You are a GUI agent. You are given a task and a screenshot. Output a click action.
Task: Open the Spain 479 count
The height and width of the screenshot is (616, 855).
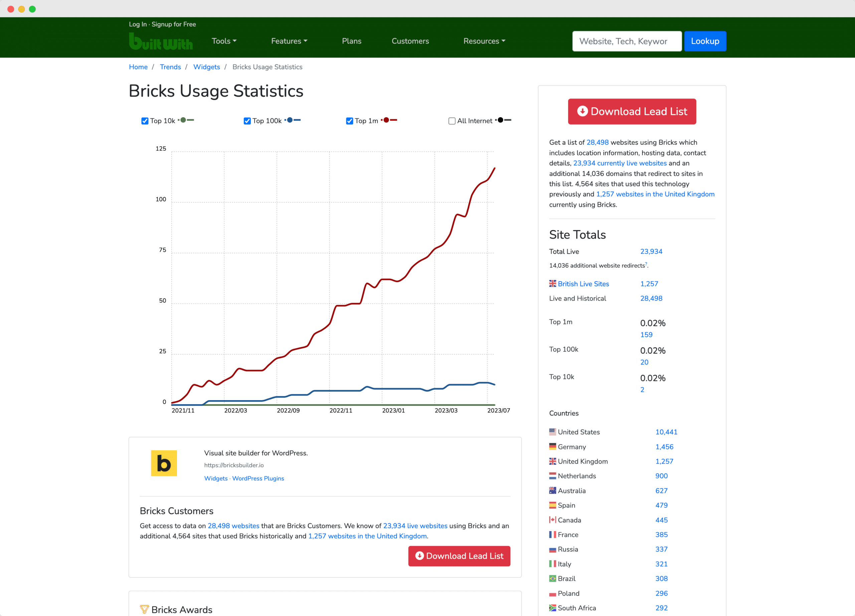click(x=661, y=505)
